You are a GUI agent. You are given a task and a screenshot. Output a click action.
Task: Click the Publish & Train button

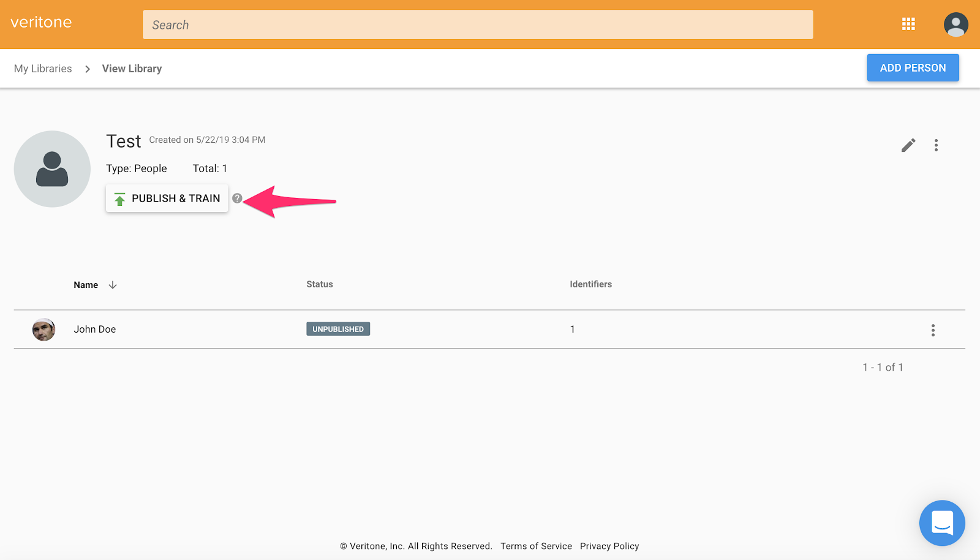(x=167, y=199)
